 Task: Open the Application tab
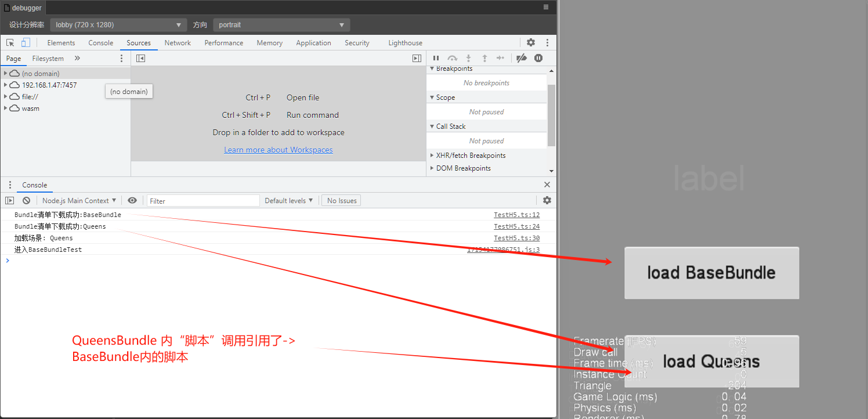[313, 43]
